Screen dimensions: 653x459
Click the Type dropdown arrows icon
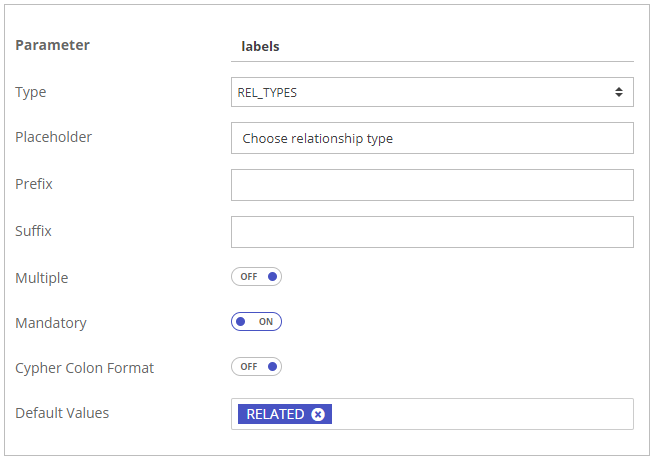619,93
